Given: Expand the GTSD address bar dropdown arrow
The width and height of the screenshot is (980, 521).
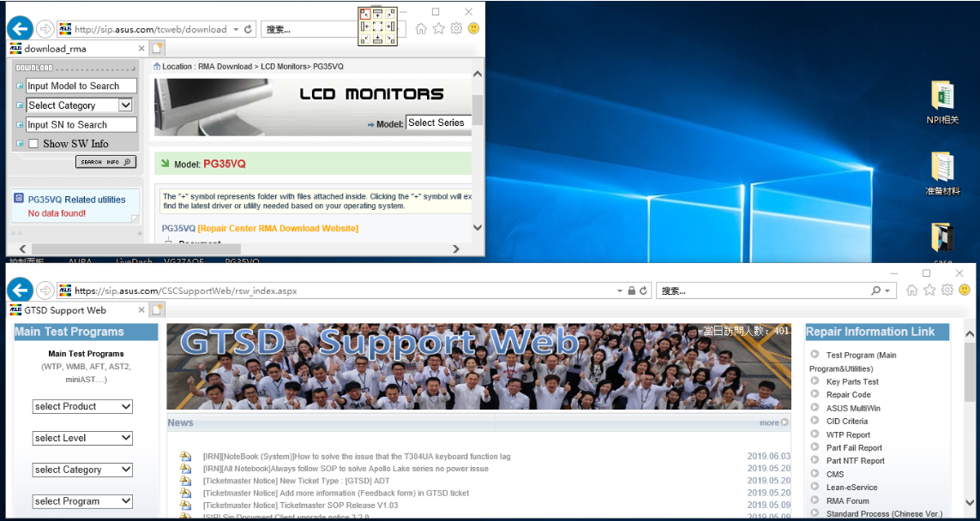Looking at the screenshot, I should tap(620, 290).
